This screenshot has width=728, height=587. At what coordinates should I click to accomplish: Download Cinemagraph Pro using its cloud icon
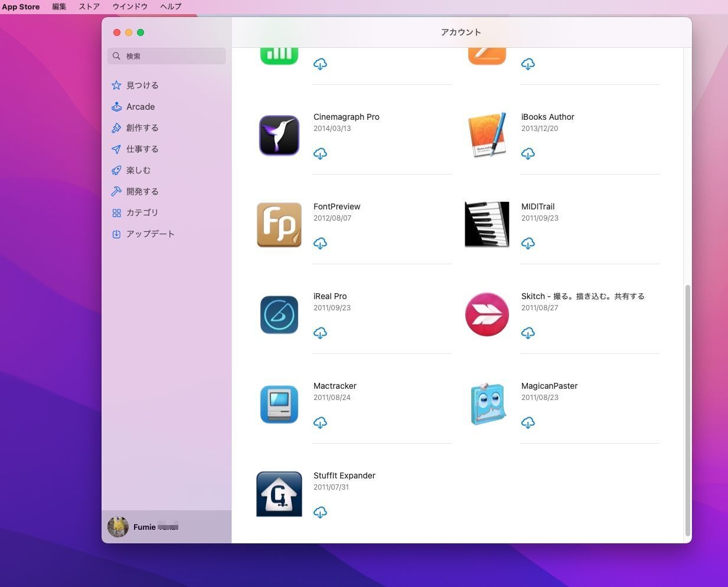click(320, 154)
